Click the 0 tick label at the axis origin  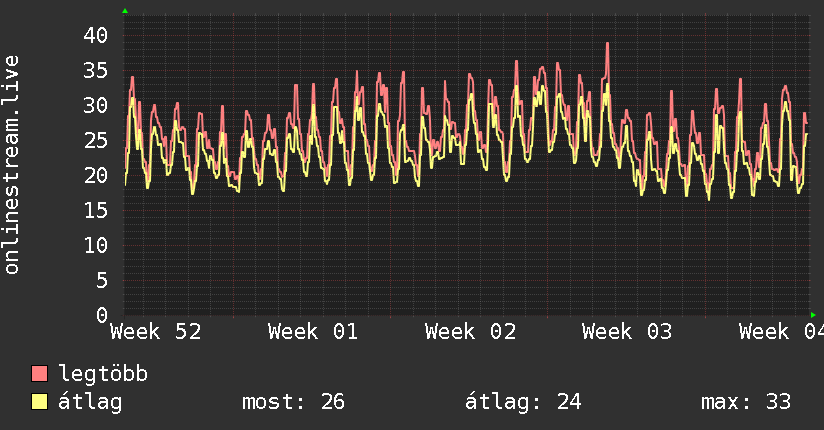click(101, 316)
